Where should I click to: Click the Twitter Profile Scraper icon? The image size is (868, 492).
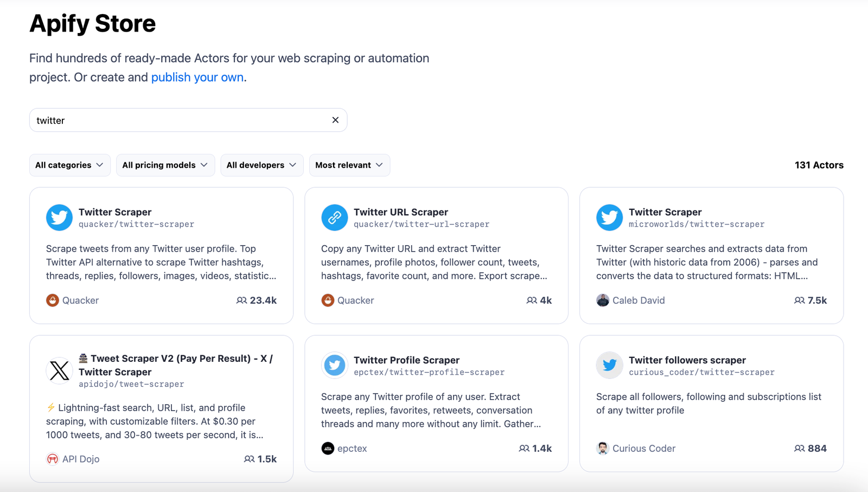click(334, 366)
